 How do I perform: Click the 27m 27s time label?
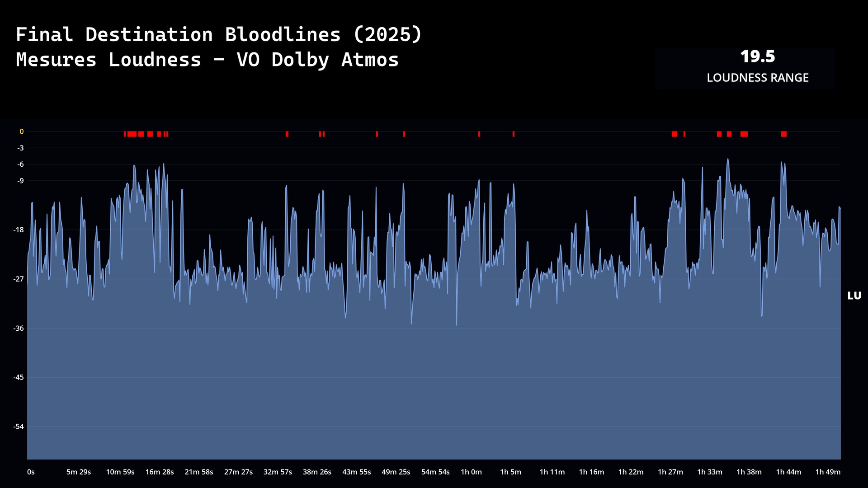238,472
